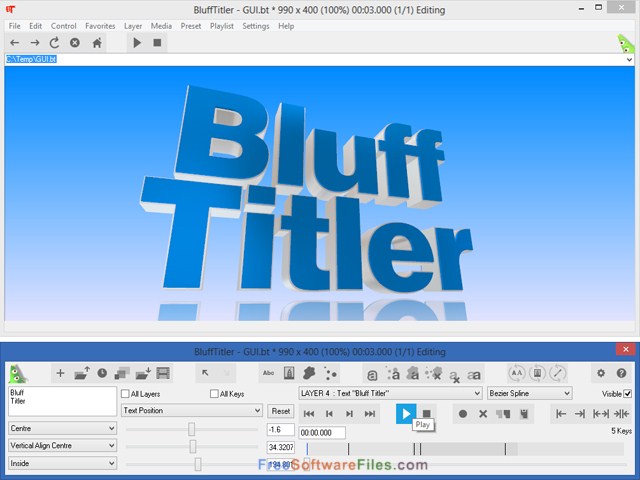Click the third Text Position slider handle
Viewport: 640px width, 480px height.
[198, 464]
